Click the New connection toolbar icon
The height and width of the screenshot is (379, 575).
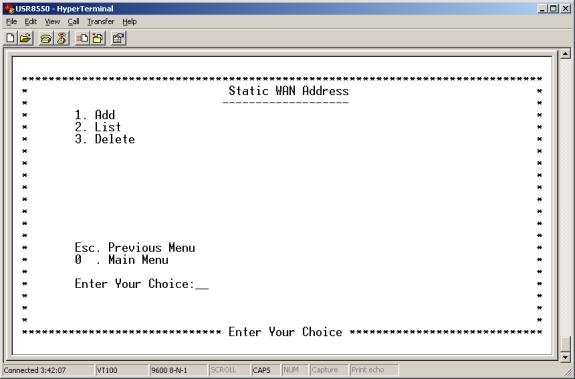10,38
